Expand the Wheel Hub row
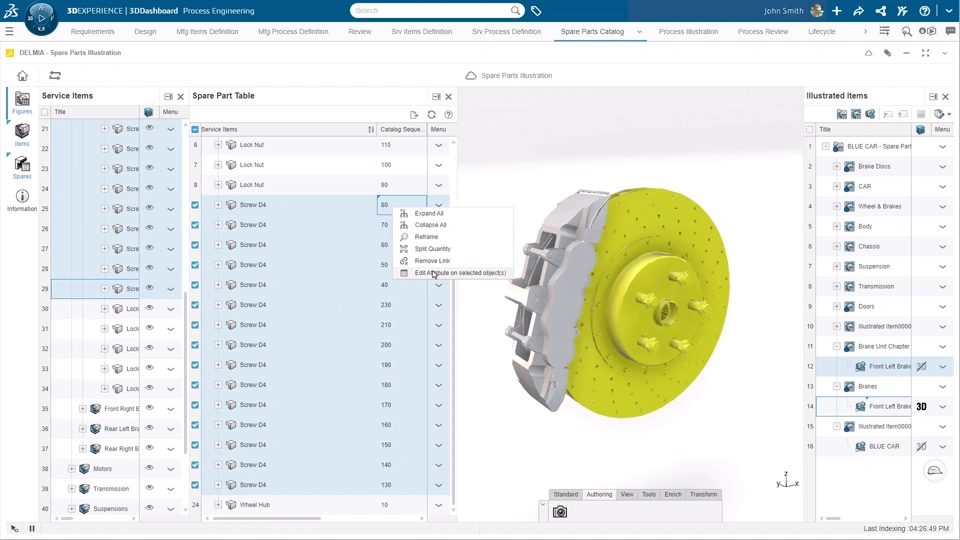 click(x=218, y=504)
